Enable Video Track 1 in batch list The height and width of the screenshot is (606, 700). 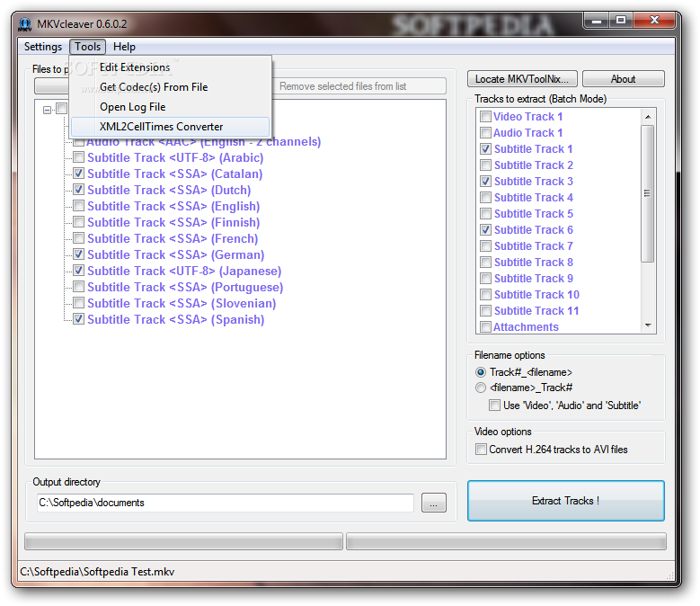[486, 117]
